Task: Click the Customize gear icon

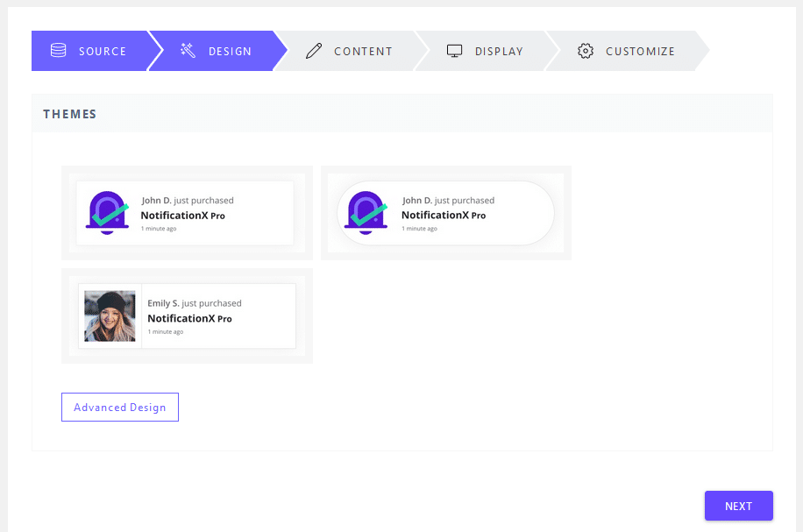Action: pos(586,51)
